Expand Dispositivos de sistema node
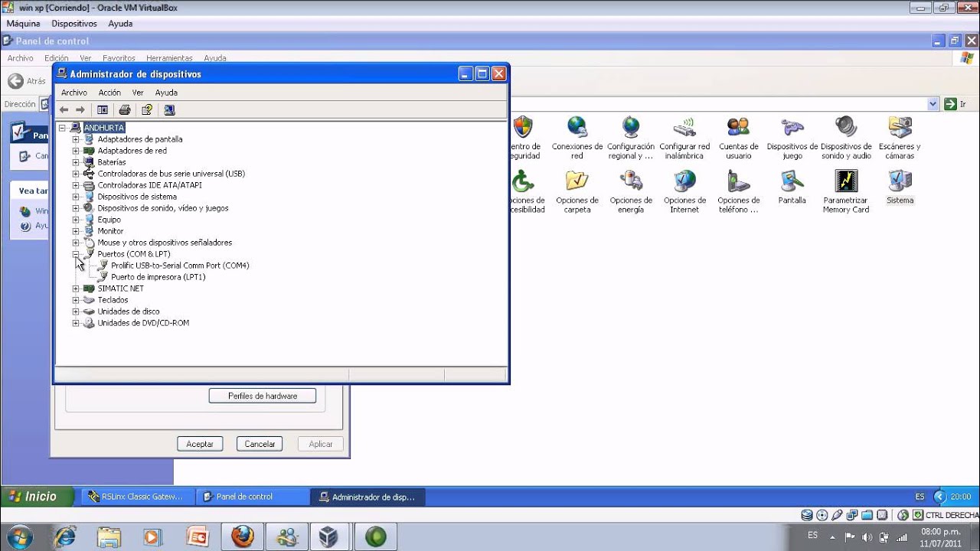Screen dimensions: 980x551 [x=76, y=197]
